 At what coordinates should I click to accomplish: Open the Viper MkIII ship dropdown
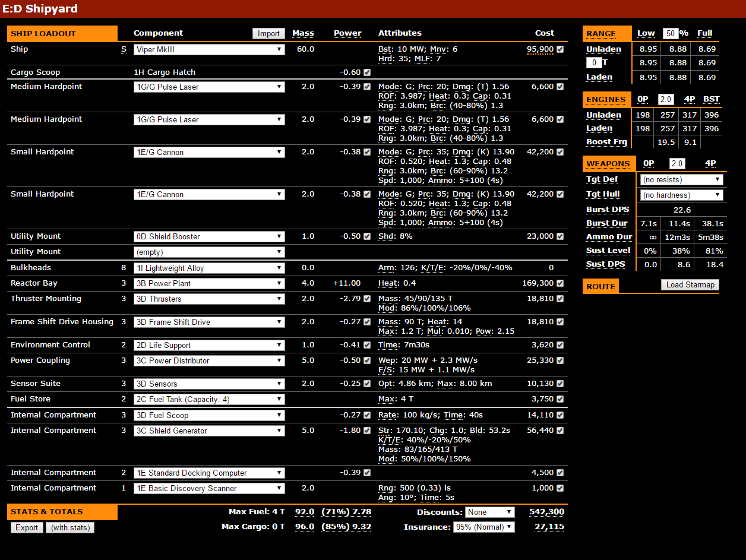(209, 50)
